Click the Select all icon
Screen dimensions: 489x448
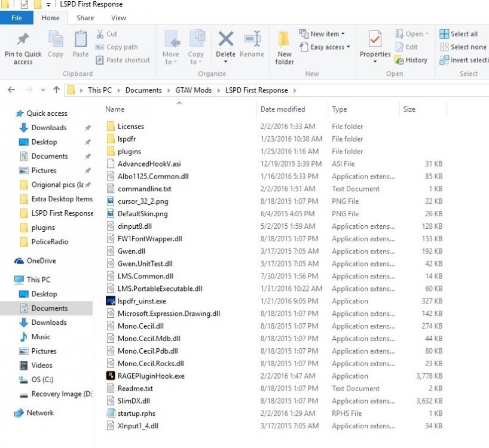click(x=444, y=33)
